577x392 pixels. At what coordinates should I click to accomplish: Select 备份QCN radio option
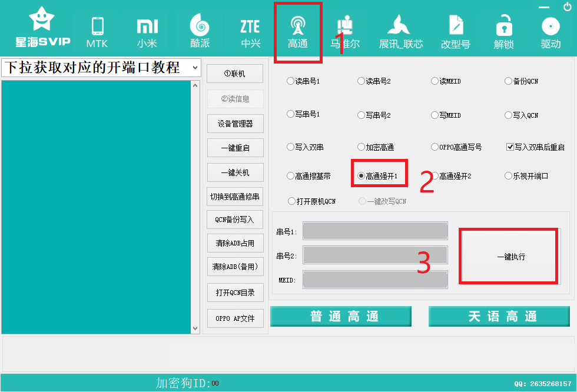[521, 81]
